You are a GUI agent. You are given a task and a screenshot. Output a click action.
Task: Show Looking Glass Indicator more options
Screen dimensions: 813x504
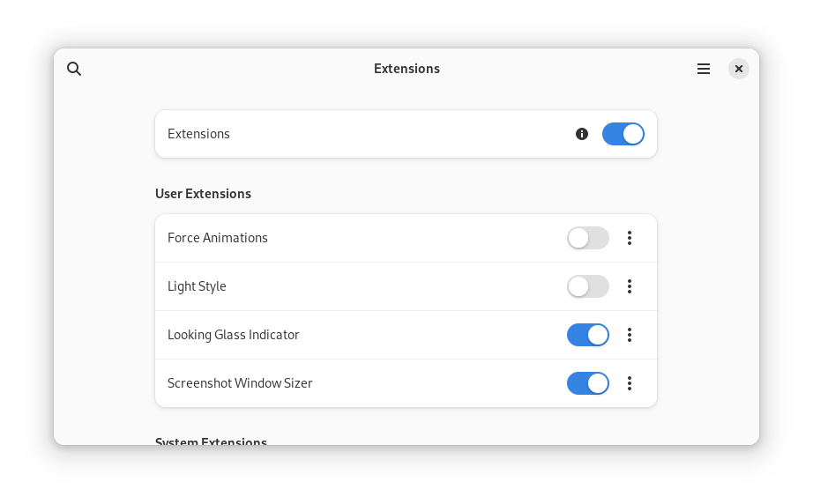630,335
